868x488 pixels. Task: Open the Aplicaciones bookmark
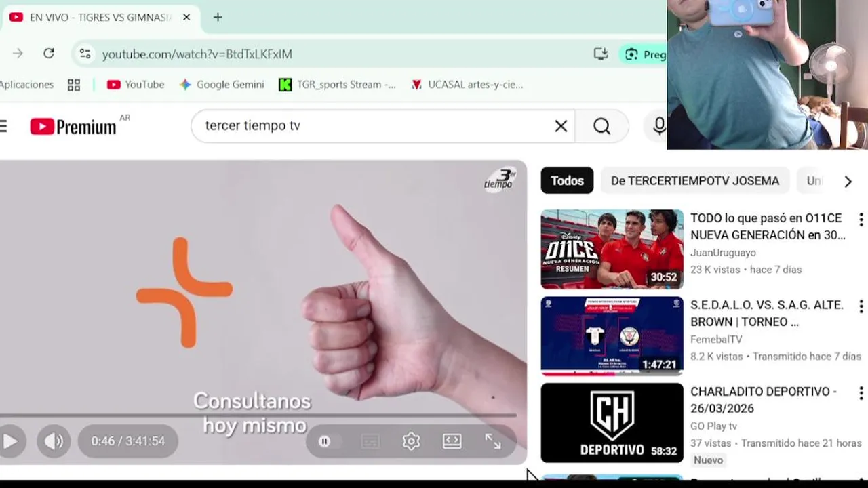coord(26,85)
